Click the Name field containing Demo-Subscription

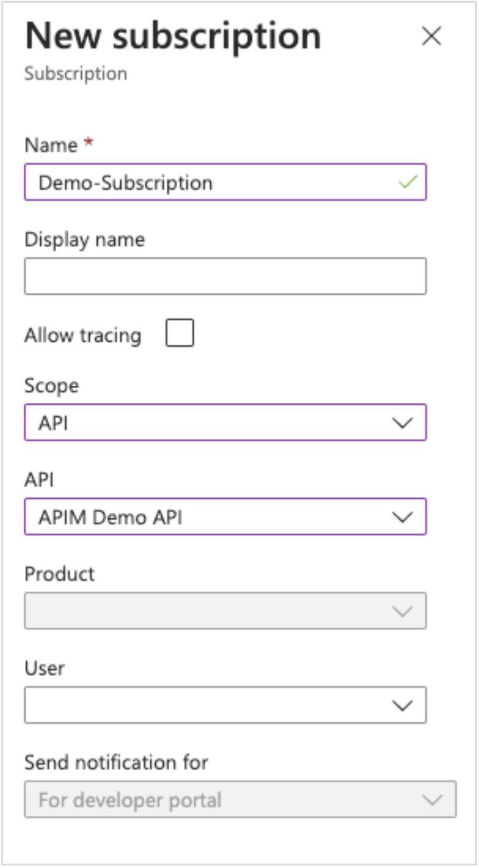point(208,182)
